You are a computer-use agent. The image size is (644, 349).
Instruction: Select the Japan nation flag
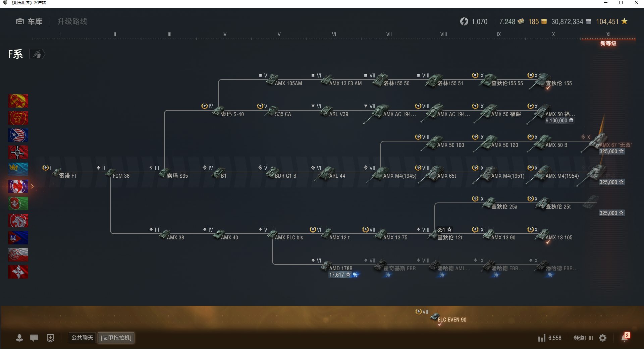pyautogui.click(x=18, y=272)
